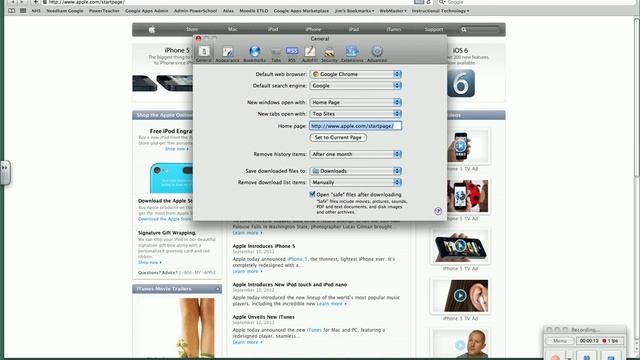640x360 pixels.
Task: Open the Appearance preferences pane
Action: pos(227,53)
